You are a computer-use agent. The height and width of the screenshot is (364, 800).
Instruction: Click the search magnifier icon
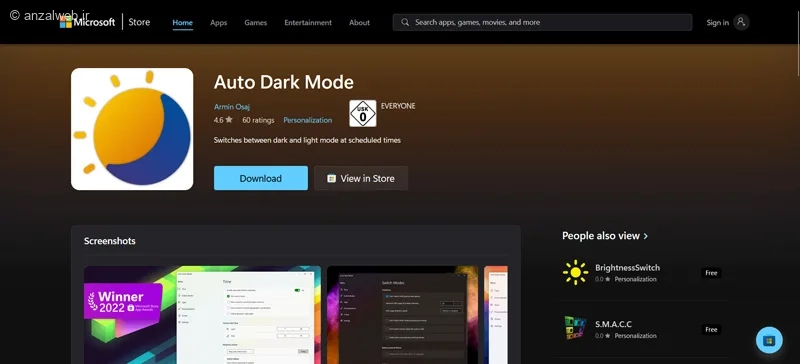click(405, 22)
